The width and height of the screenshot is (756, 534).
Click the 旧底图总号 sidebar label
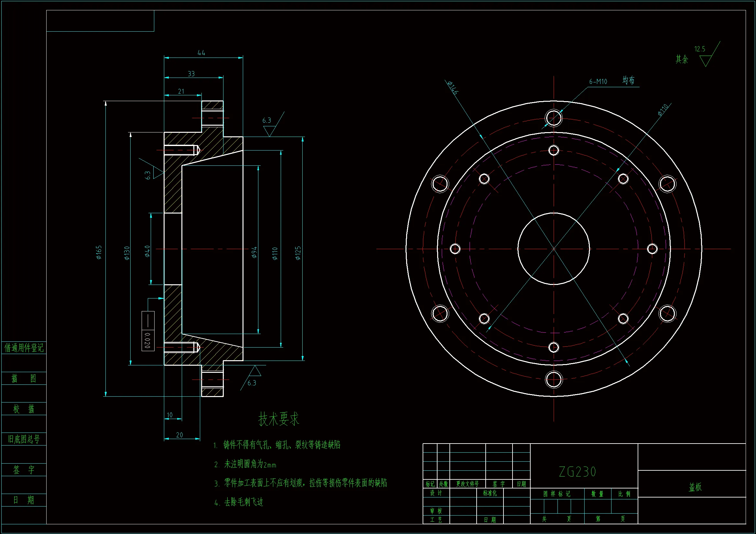[x=24, y=439]
